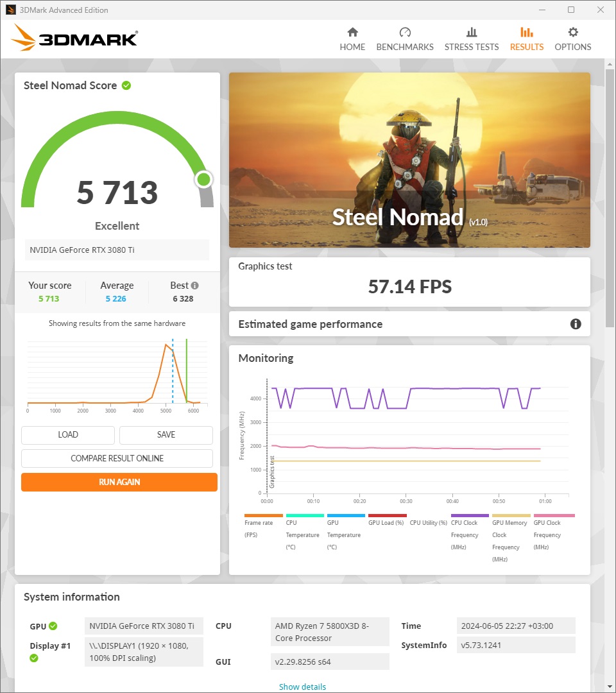Click the SystemInfo version v5.73.1241
The image size is (616, 693).
point(516,645)
